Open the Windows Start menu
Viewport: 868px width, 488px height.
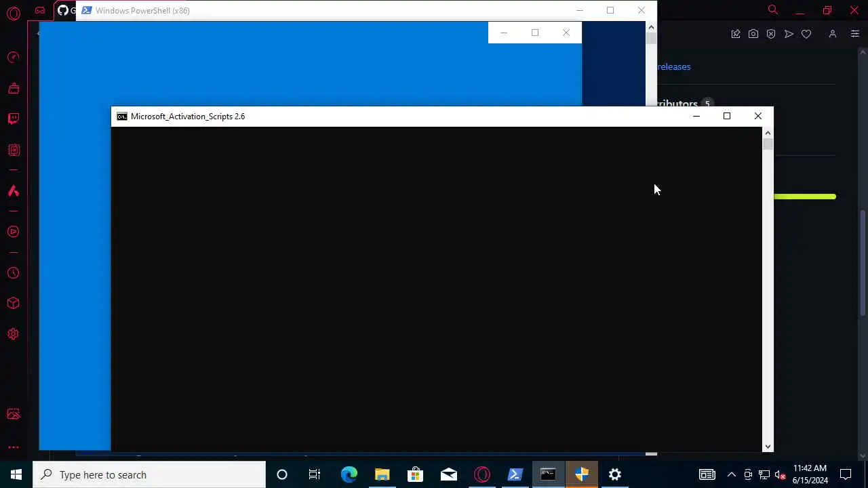coord(16,474)
